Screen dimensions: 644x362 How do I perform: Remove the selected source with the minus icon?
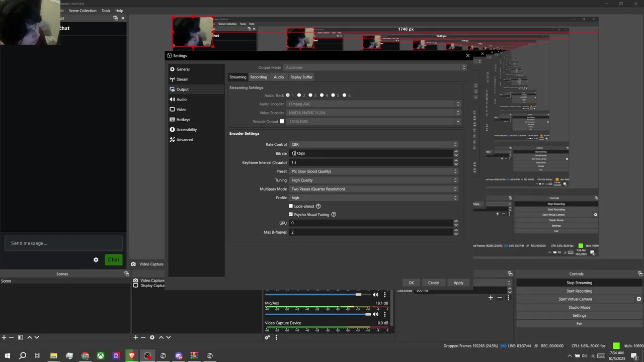tap(143, 337)
